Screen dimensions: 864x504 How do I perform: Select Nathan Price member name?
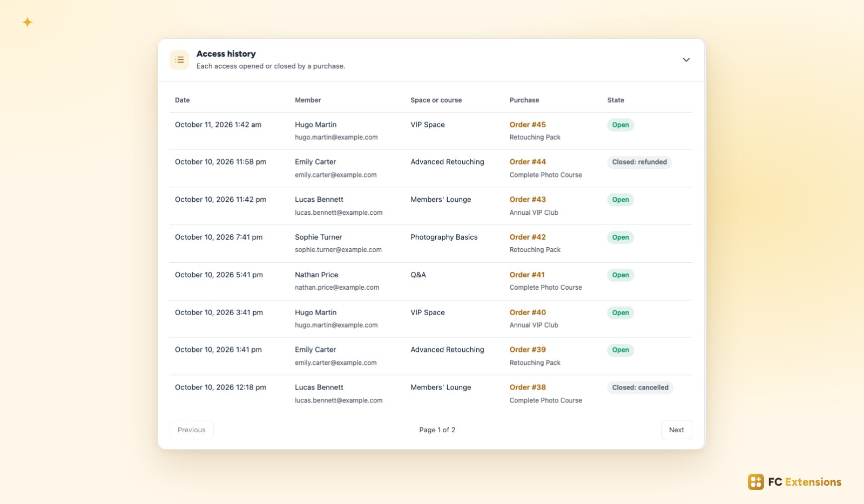(316, 275)
